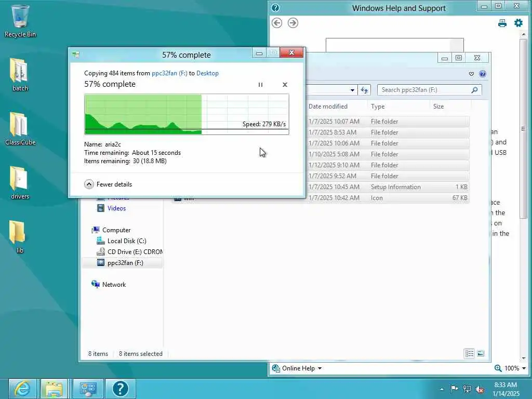Open the Online Help dropdown
Screen dimensions: 532x399
pos(297,368)
